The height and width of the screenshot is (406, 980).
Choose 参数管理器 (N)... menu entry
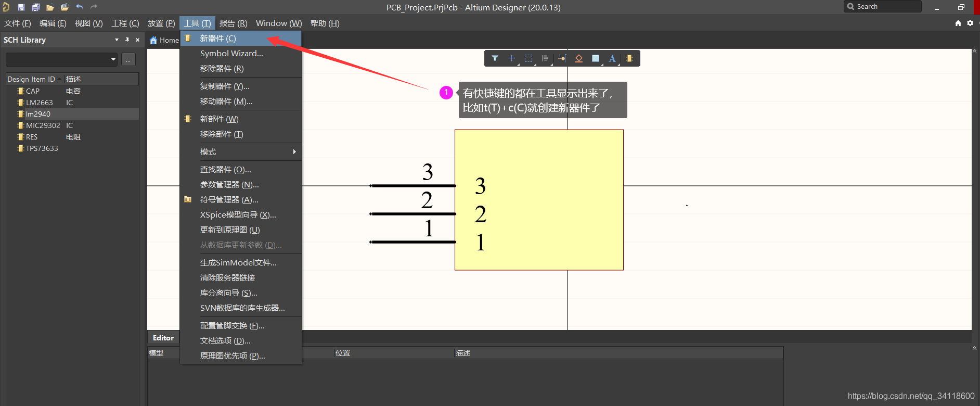pos(241,185)
